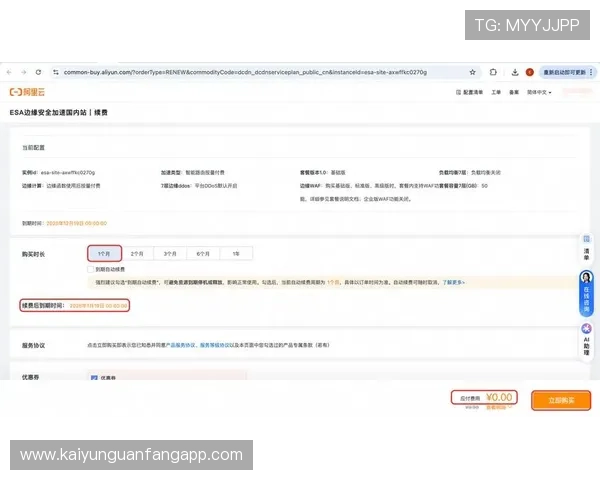
Task: Toggle the 优惠券 checkbox
Action: (x=94, y=378)
